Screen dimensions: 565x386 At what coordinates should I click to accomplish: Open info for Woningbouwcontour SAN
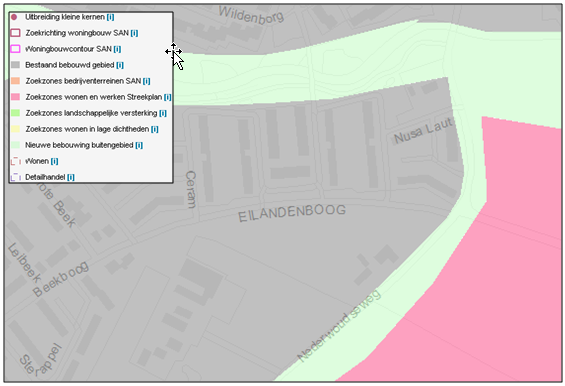(117, 49)
